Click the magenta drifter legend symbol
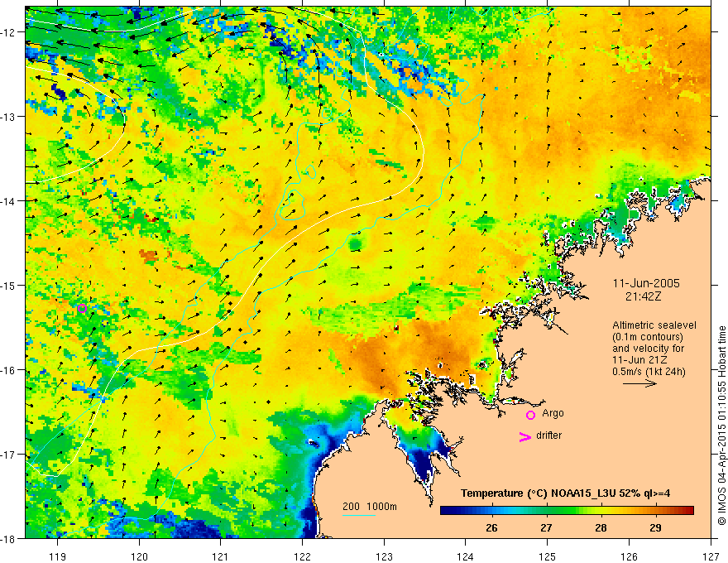 tap(525, 436)
